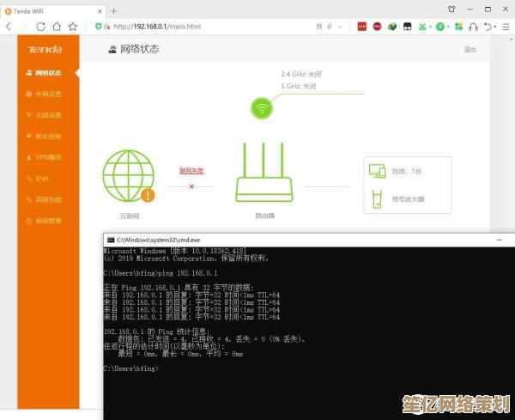Click the Internet globe icon
The image size is (515, 420).
pos(126,175)
